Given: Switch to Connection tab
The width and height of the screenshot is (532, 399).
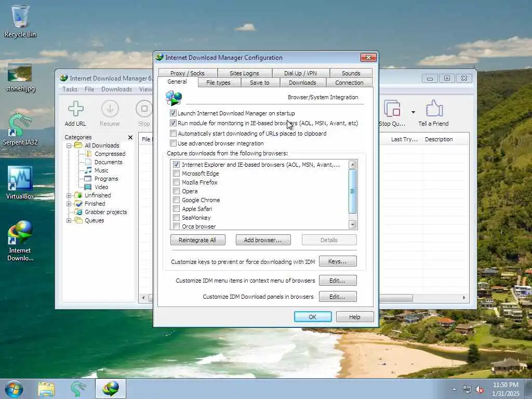Looking at the screenshot, I should pyautogui.click(x=349, y=83).
